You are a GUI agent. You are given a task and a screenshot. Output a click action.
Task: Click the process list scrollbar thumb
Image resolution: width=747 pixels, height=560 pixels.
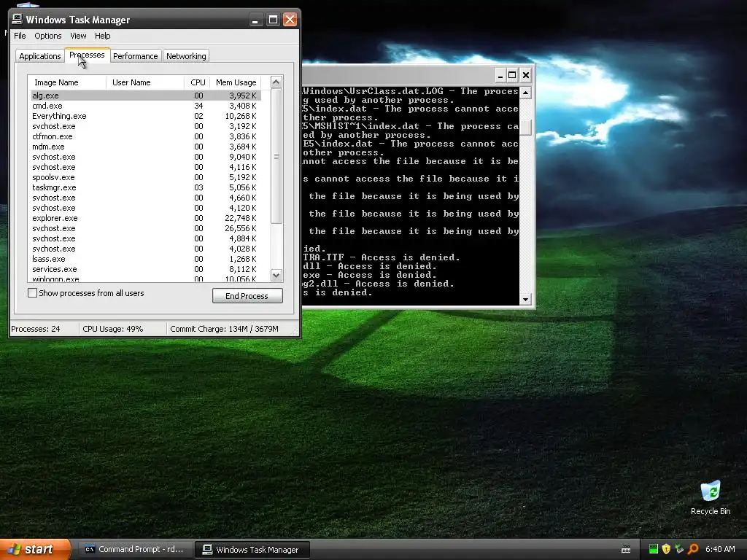click(276, 156)
